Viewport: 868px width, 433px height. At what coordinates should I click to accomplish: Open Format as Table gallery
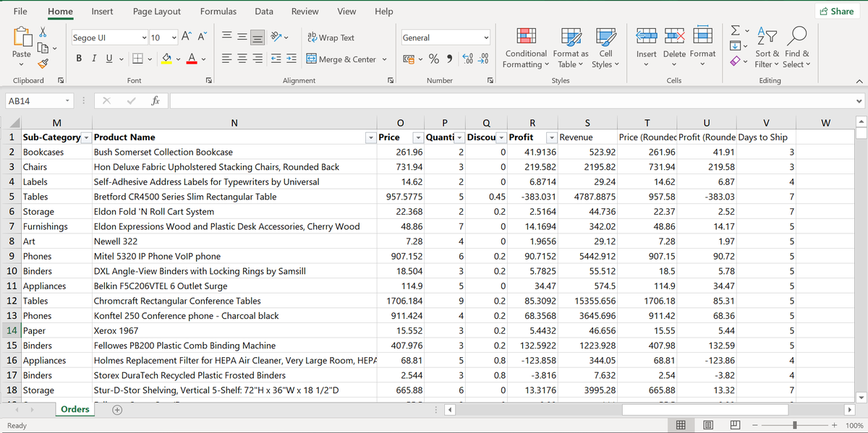[x=571, y=48]
